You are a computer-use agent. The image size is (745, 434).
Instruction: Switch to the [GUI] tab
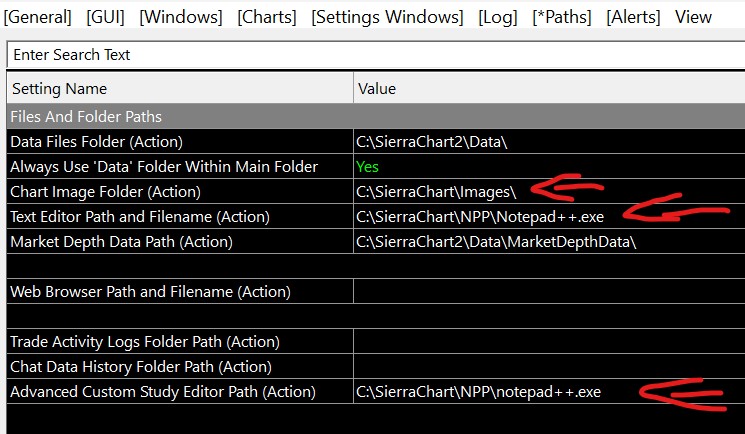106,17
